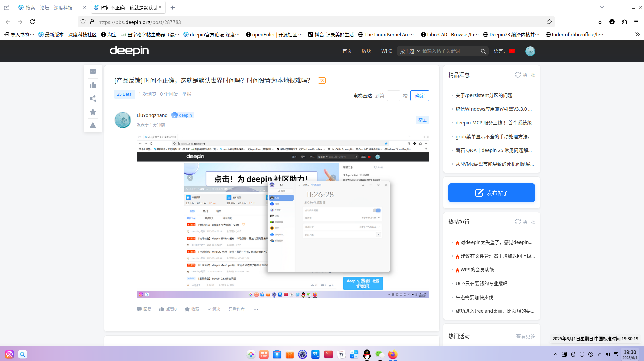The height and width of the screenshot is (361, 644).
Task: Open the list all tabs dropdown arrow
Action: [602, 7]
